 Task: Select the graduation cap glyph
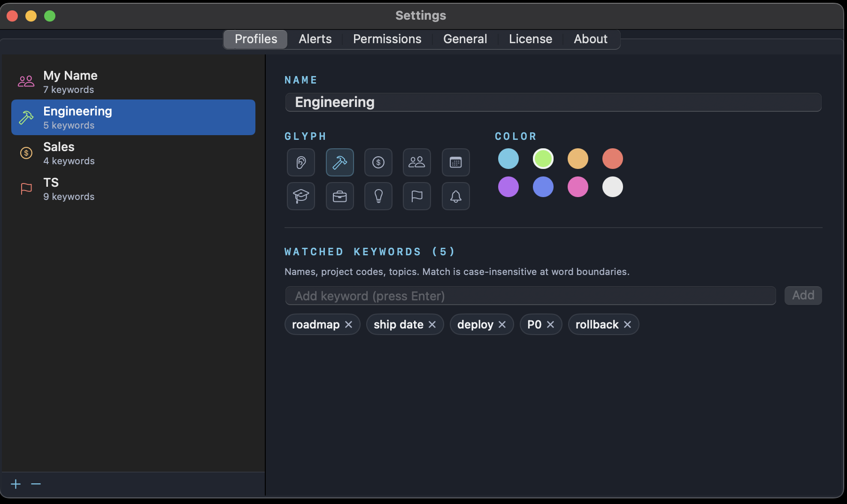pyautogui.click(x=301, y=196)
